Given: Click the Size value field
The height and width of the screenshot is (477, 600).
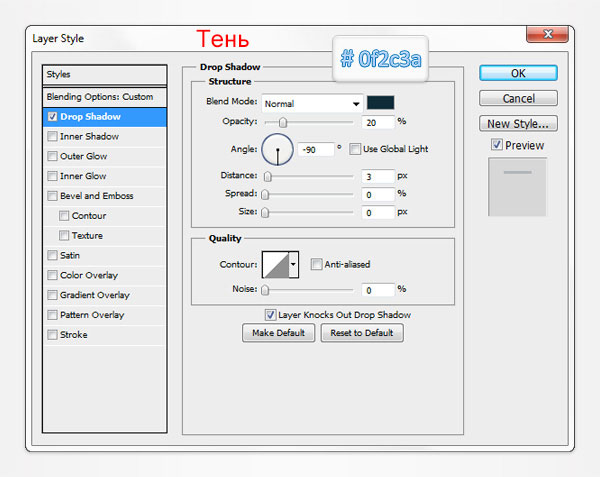Looking at the screenshot, I should point(378,213).
